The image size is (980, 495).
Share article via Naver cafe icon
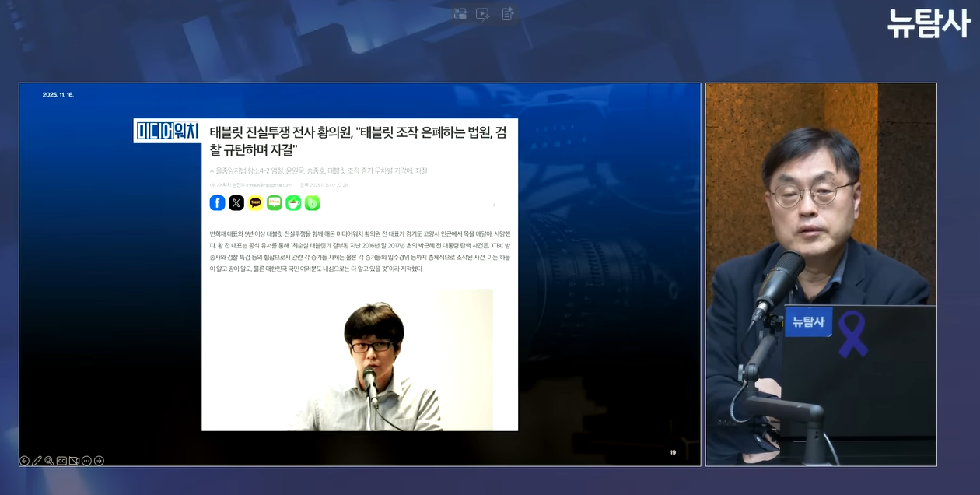pos(293,203)
